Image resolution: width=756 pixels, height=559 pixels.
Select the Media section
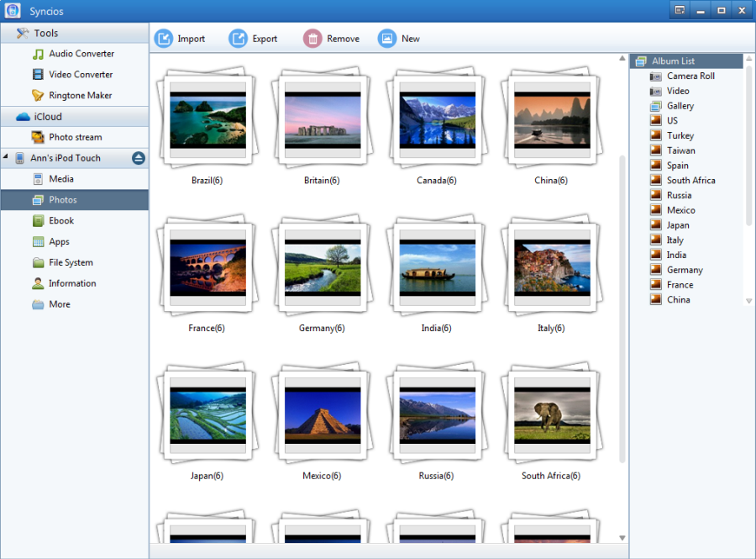pyautogui.click(x=74, y=179)
